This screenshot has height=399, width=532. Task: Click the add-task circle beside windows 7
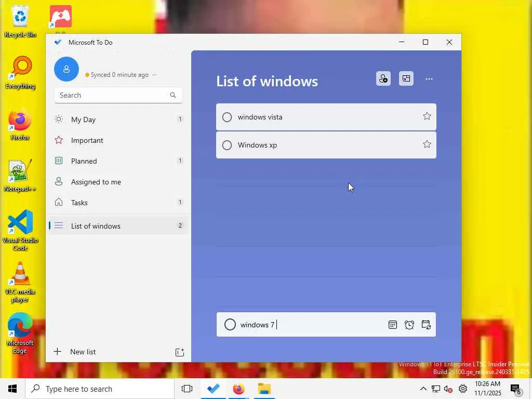pyautogui.click(x=230, y=324)
